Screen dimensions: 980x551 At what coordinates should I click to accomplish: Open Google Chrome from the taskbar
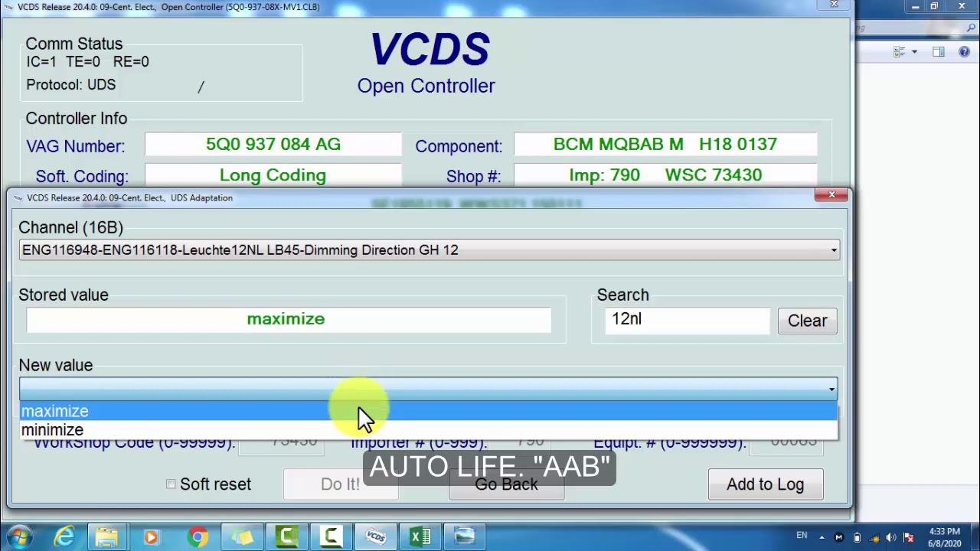tap(198, 536)
